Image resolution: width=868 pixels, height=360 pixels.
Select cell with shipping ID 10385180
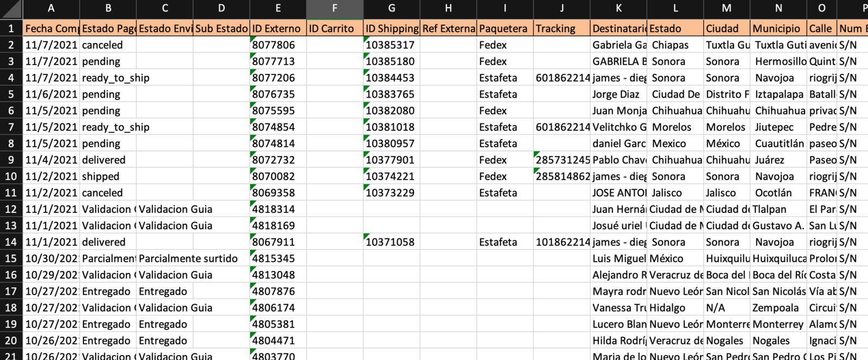(392, 61)
